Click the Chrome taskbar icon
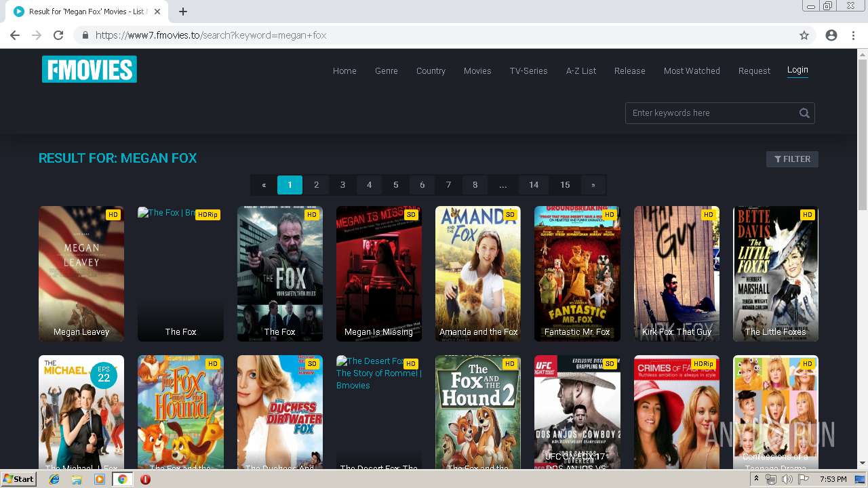Screen dimensions: 868x488 click(x=122, y=479)
